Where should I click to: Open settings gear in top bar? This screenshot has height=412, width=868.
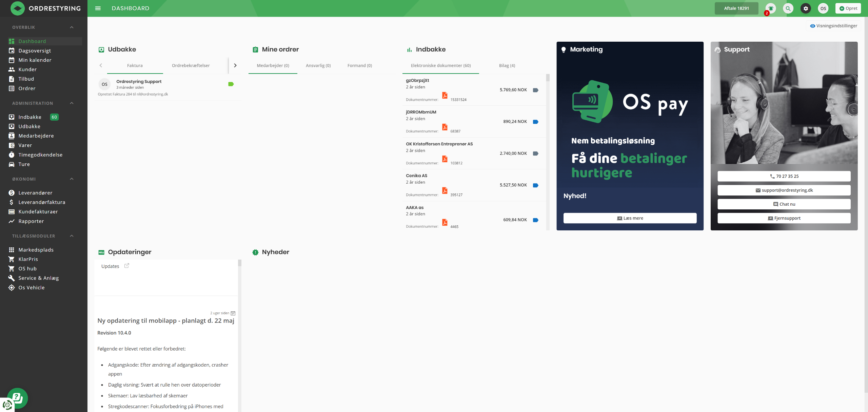(x=806, y=8)
